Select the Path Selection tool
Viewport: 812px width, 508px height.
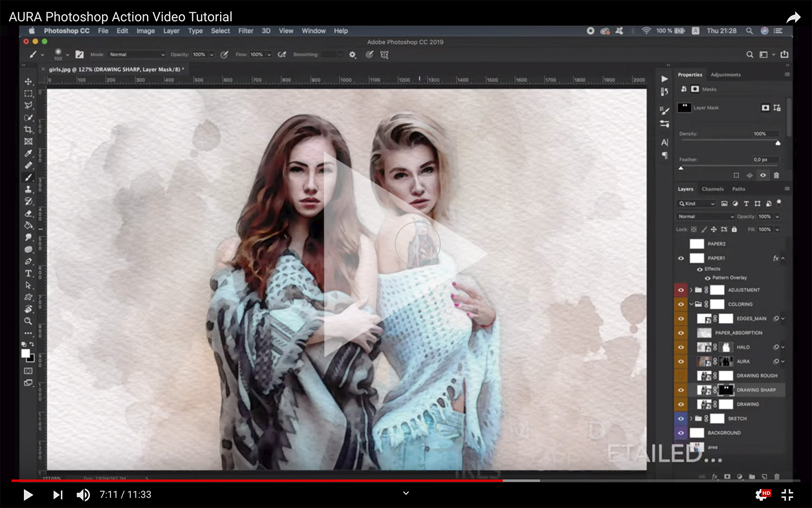pyautogui.click(x=28, y=285)
